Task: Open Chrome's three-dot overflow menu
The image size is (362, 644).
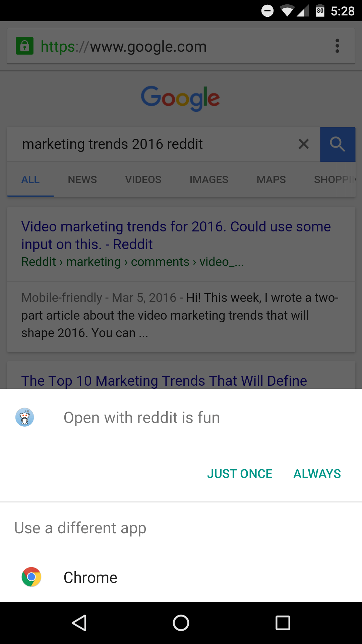Action: click(337, 46)
